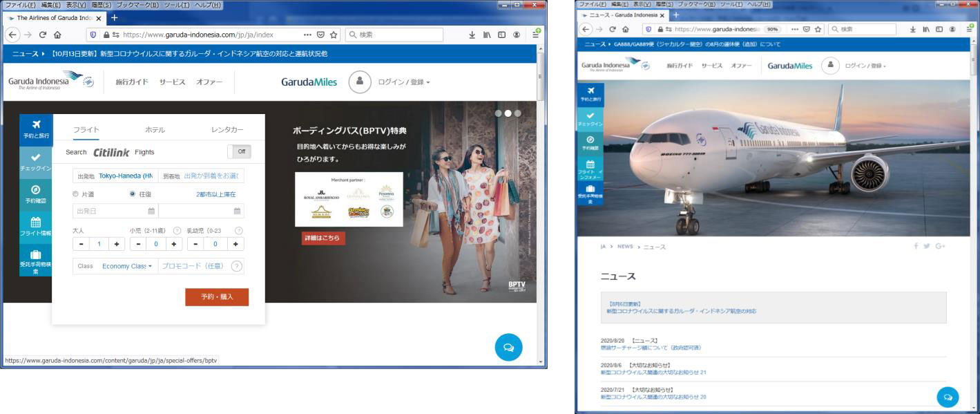Click 検索 search box in left window

coord(394,35)
